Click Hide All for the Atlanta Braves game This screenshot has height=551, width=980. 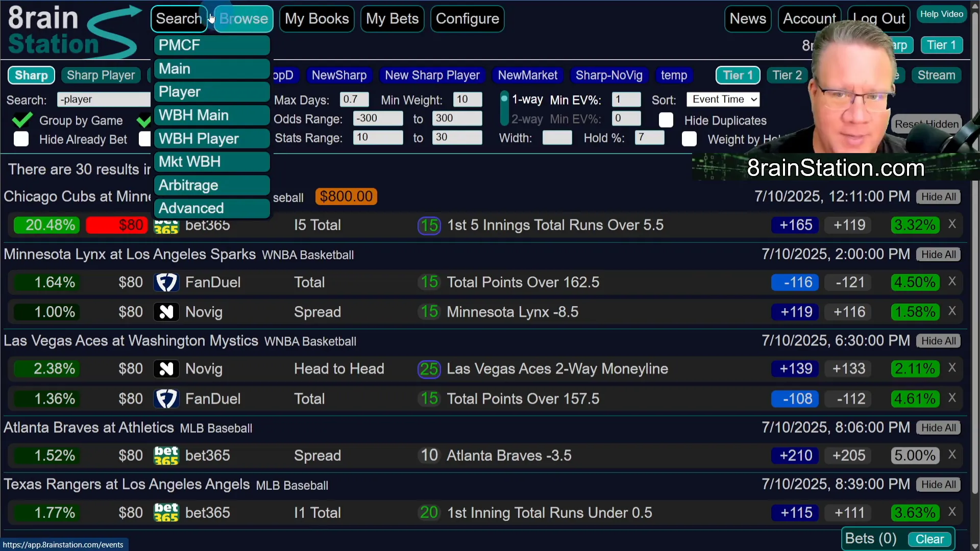pyautogui.click(x=938, y=428)
